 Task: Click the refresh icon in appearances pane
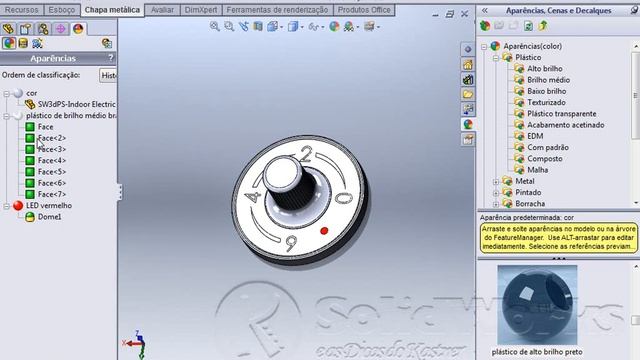point(528,26)
